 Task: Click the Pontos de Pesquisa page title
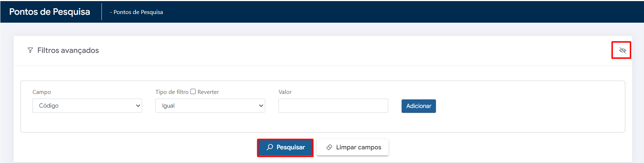click(50, 12)
